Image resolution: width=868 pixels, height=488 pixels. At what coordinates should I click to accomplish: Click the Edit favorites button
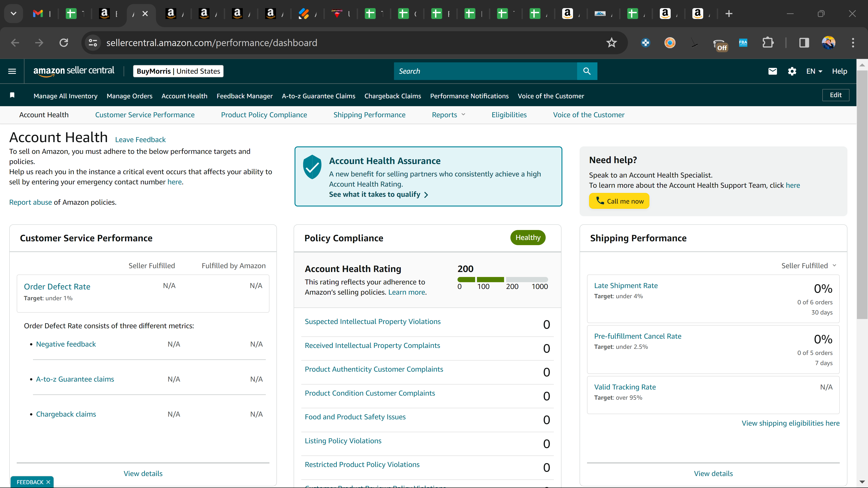pyautogui.click(x=836, y=95)
